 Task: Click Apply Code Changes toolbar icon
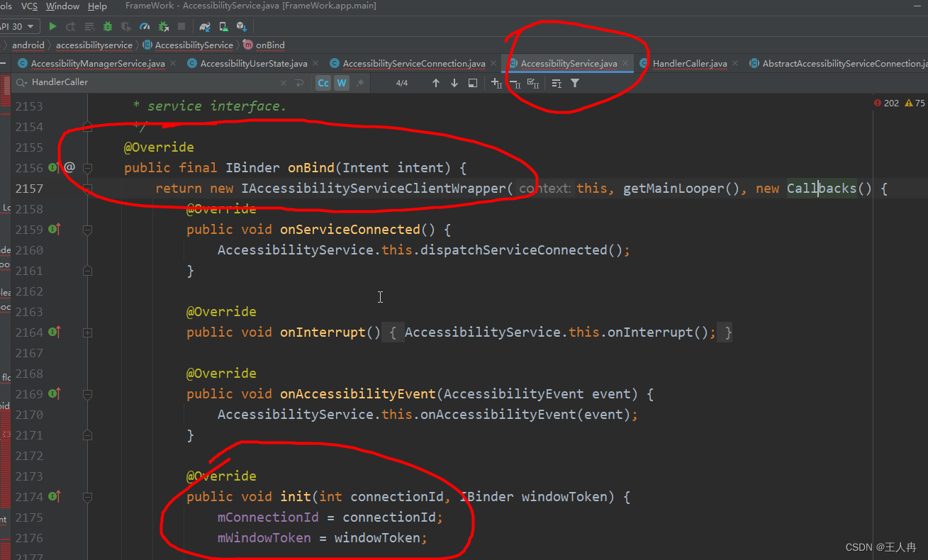(x=89, y=26)
